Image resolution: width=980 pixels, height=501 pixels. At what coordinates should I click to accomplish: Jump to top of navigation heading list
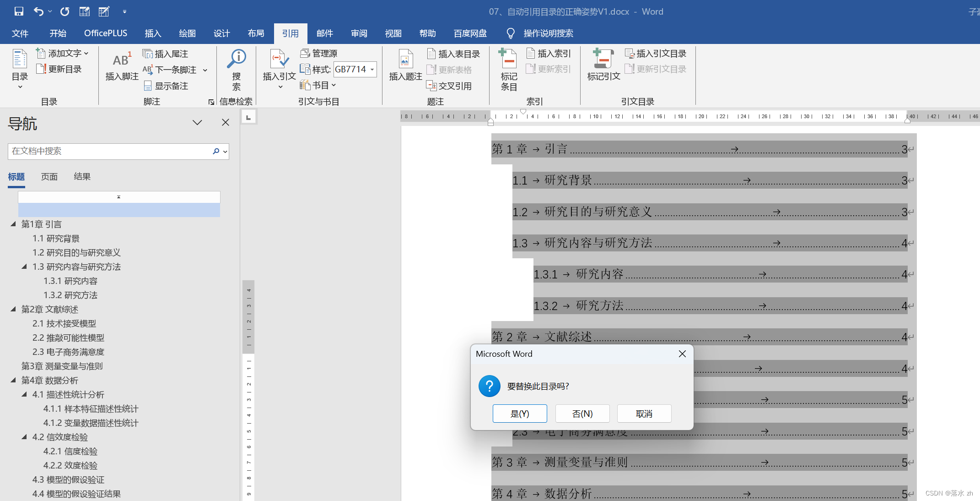[119, 197]
